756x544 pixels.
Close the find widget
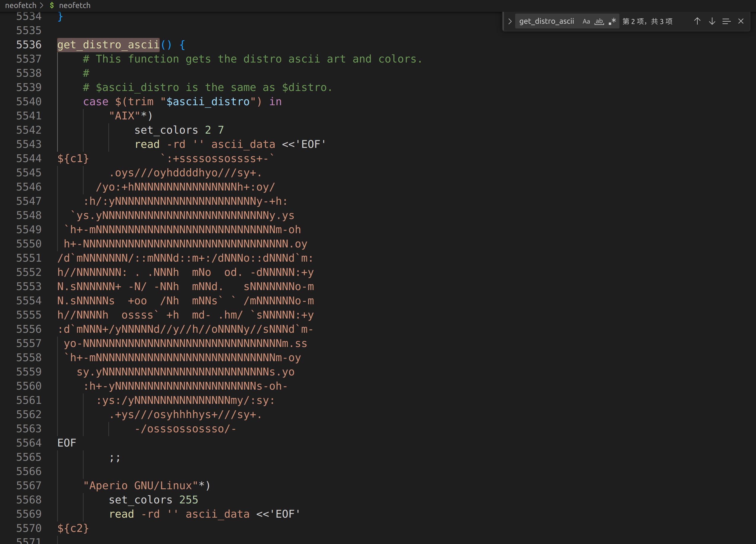coord(741,21)
